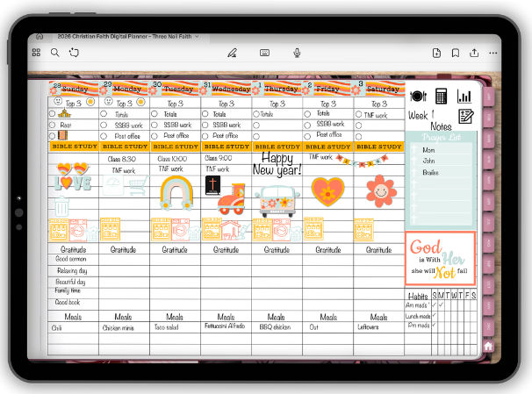Open the Notes pencil icon
This screenshot has width=532, height=394.
(465, 116)
